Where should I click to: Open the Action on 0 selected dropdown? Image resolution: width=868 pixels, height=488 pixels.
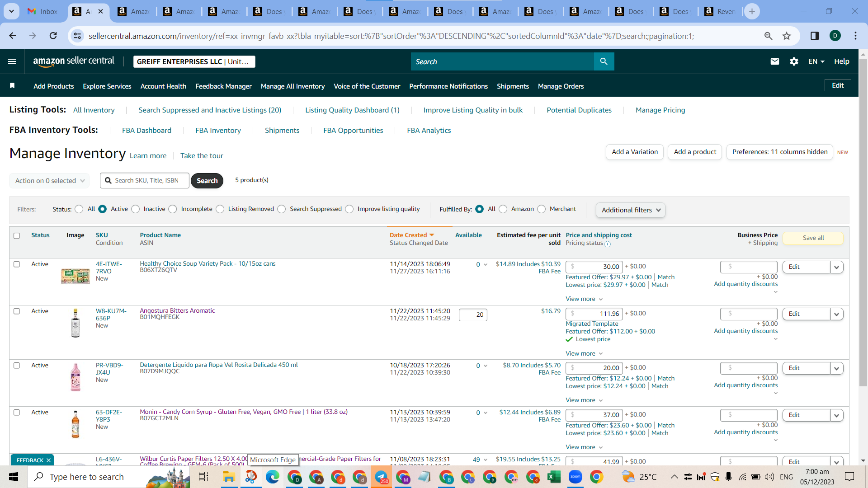point(49,181)
